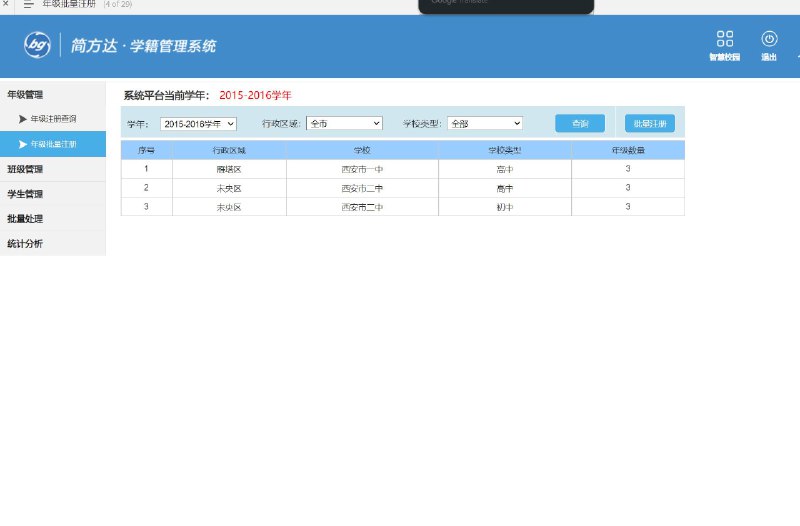Screen dimensions: 800x526
Task: Click 年级数量 column header
Action: coord(628,151)
